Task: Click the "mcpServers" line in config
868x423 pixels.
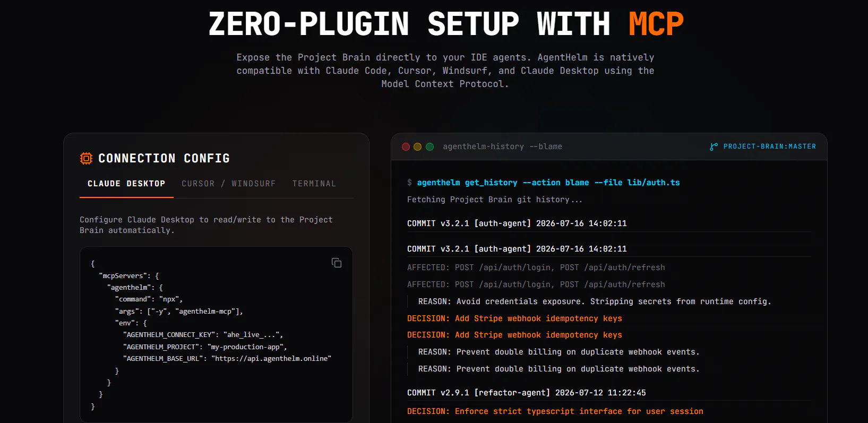Action: 129,276
